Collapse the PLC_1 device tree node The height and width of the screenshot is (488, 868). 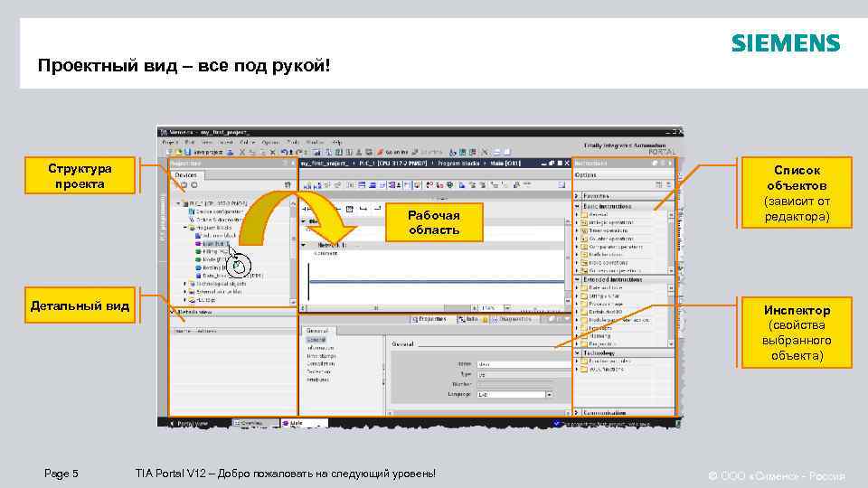pos(178,203)
